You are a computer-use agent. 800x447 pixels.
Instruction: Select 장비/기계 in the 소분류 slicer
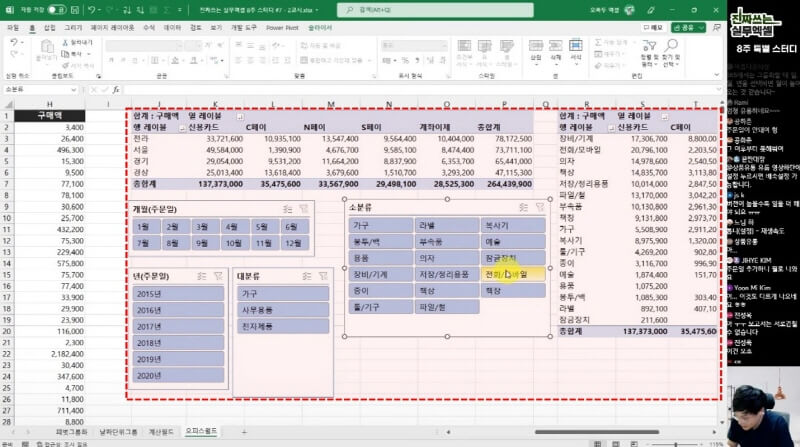pos(381,275)
